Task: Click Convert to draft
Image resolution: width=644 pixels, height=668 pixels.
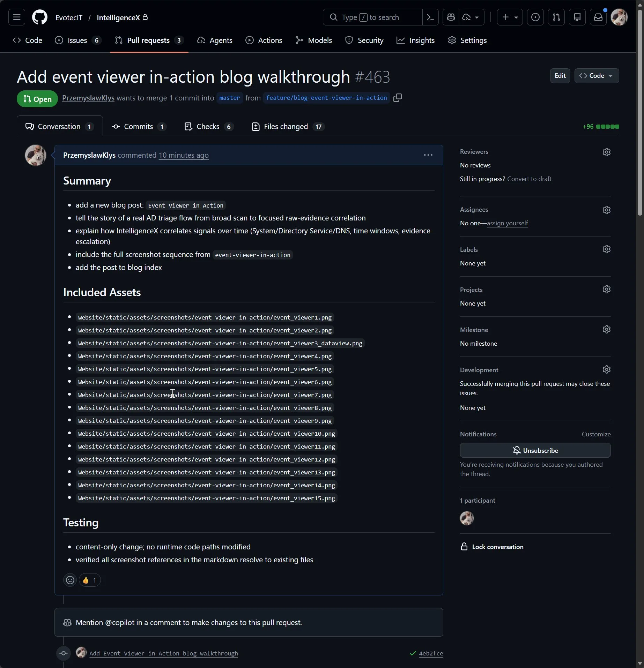Action: pos(529,179)
